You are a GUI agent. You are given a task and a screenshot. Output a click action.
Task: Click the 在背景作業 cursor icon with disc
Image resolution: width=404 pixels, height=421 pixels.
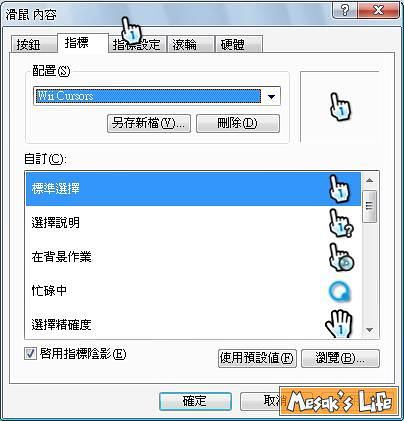click(x=341, y=257)
